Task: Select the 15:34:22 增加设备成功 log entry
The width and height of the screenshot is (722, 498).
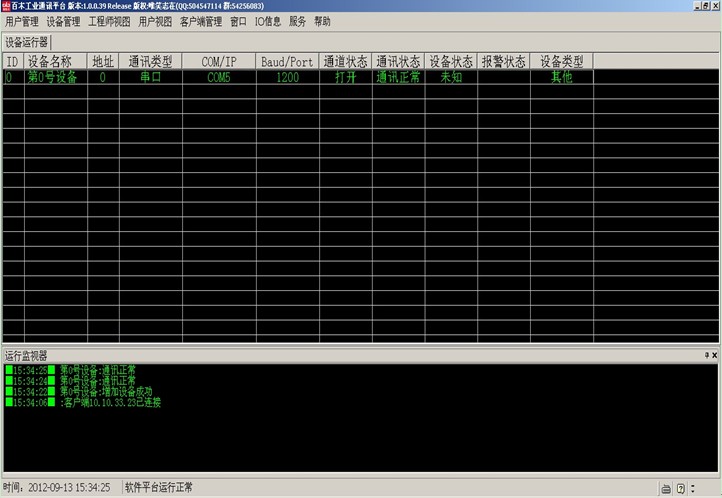Action: point(79,392)
